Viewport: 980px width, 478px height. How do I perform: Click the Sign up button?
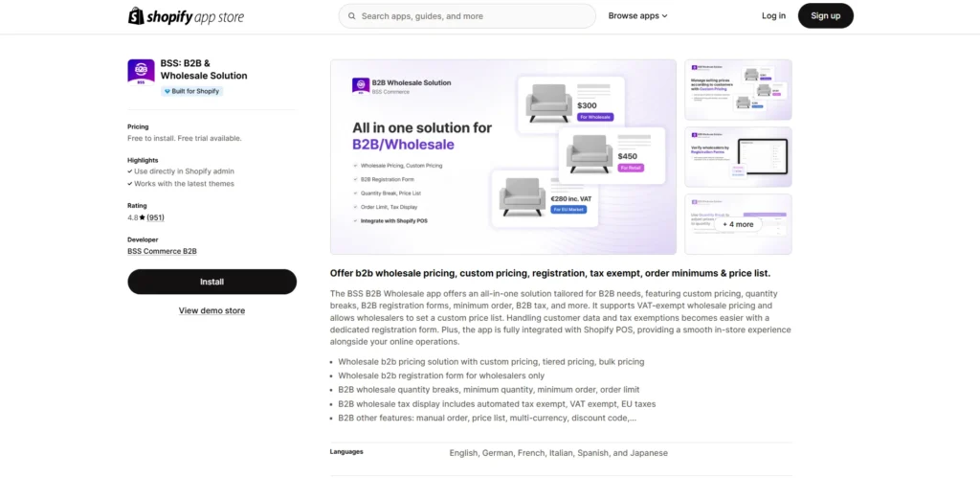coord(825,16)
